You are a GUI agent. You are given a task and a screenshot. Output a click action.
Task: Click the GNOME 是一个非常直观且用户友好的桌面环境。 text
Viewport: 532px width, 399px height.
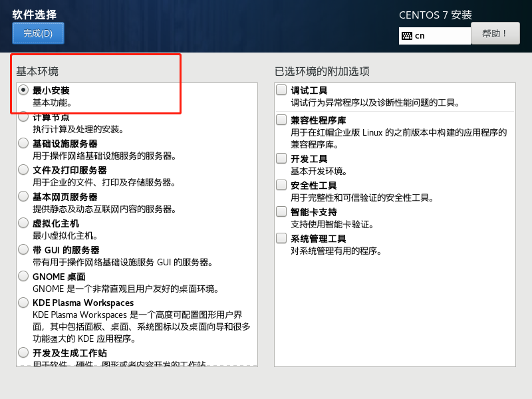126,289
